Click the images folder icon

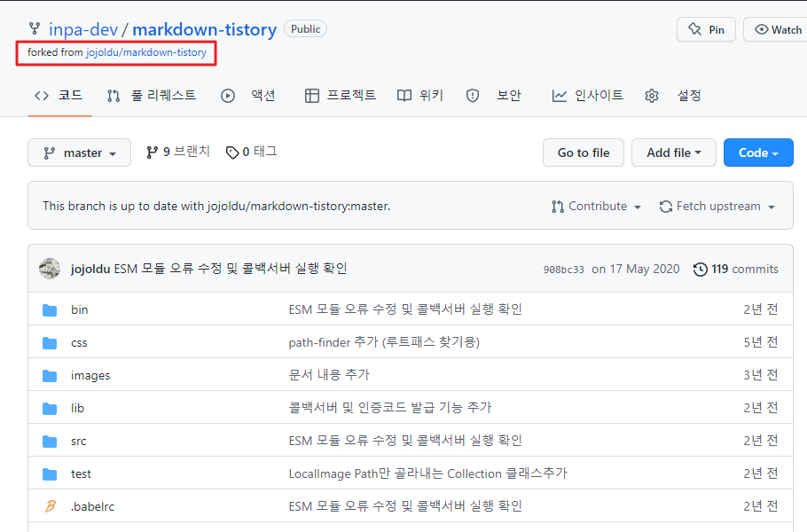point(50,376)
